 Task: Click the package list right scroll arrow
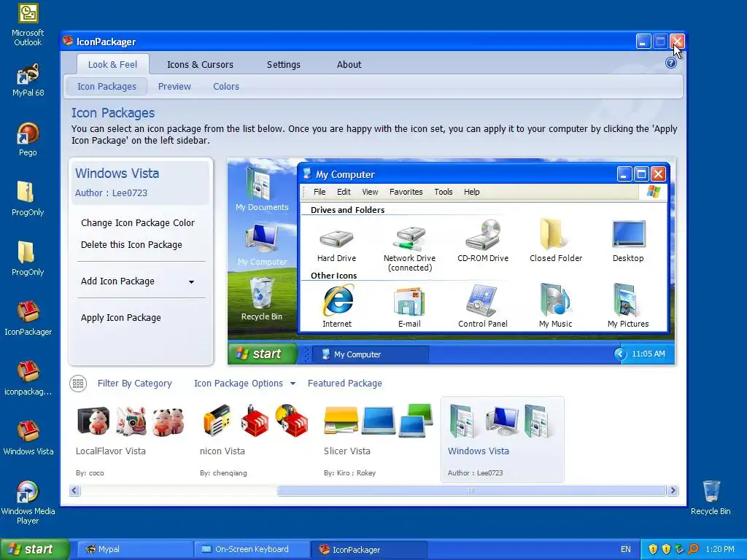(672, 491)
